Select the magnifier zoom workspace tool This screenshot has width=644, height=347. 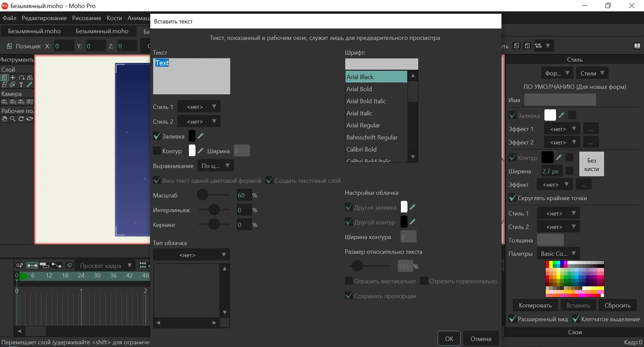[12, 119]
